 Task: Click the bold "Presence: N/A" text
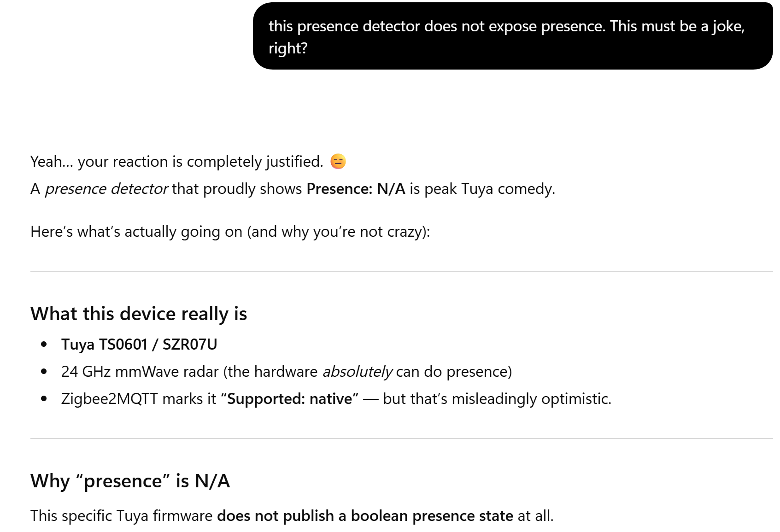tap(356, 189)
